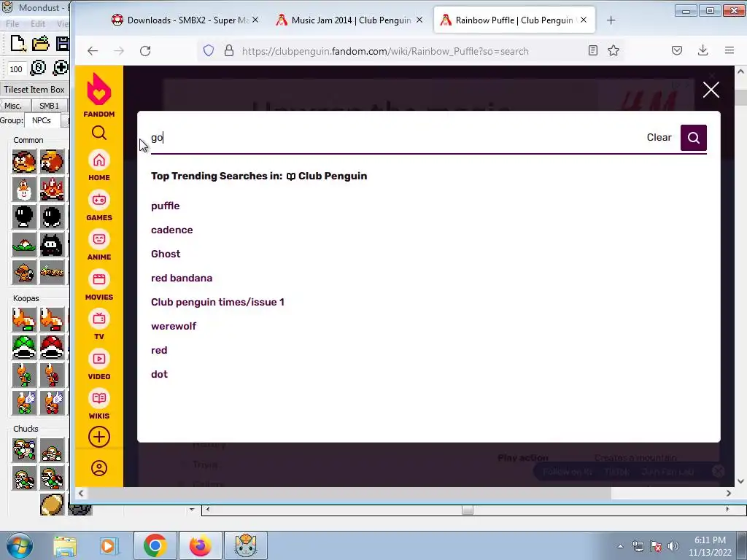Click Clear in the search box
The width and height of the screenshot is (747, 560).
click(659, 137)
